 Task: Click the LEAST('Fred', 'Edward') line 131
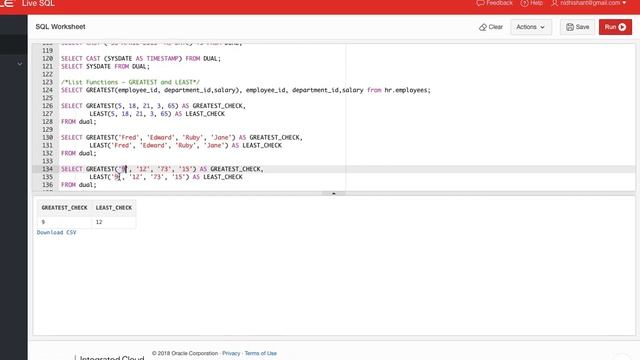click(185, 145)
